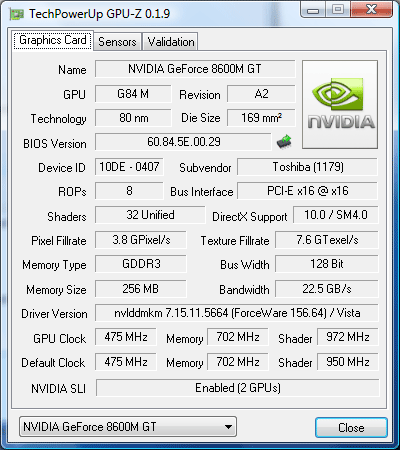This screenshot has height=450, width=400.
Task: Click the GPU field G84 M
Action: coord(133,94)
